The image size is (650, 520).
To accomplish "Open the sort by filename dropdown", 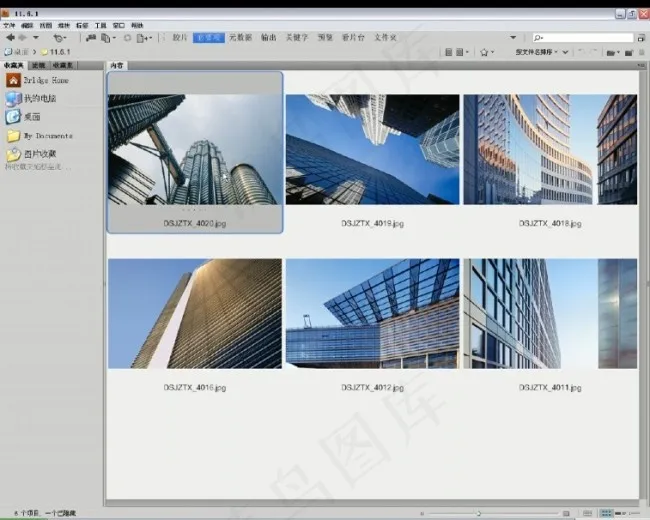I will point(542,51).
